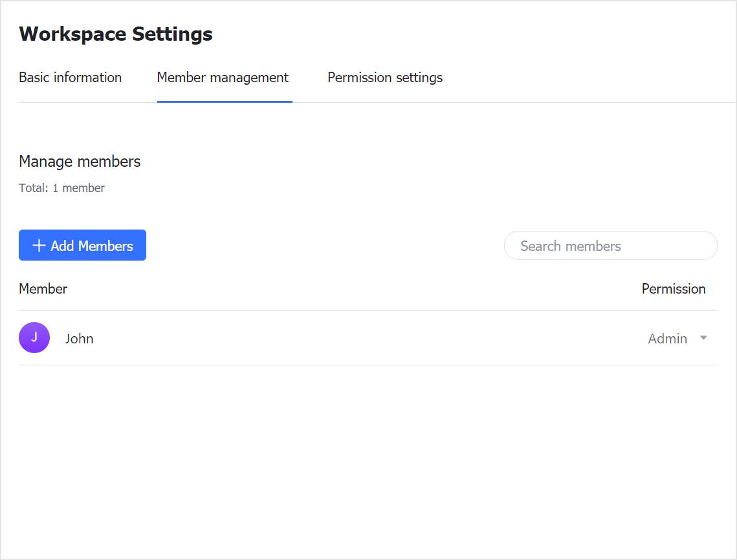The width and height of the screenshot is (737, 560).
Task: Click John's purple avatar circle
Action: (34, 338)
